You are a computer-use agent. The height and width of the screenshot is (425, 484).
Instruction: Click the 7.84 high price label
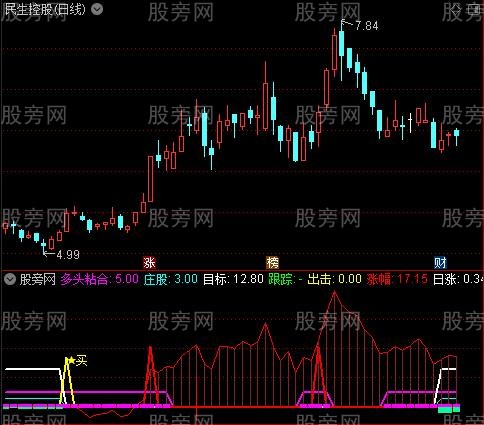coord(367,26)
